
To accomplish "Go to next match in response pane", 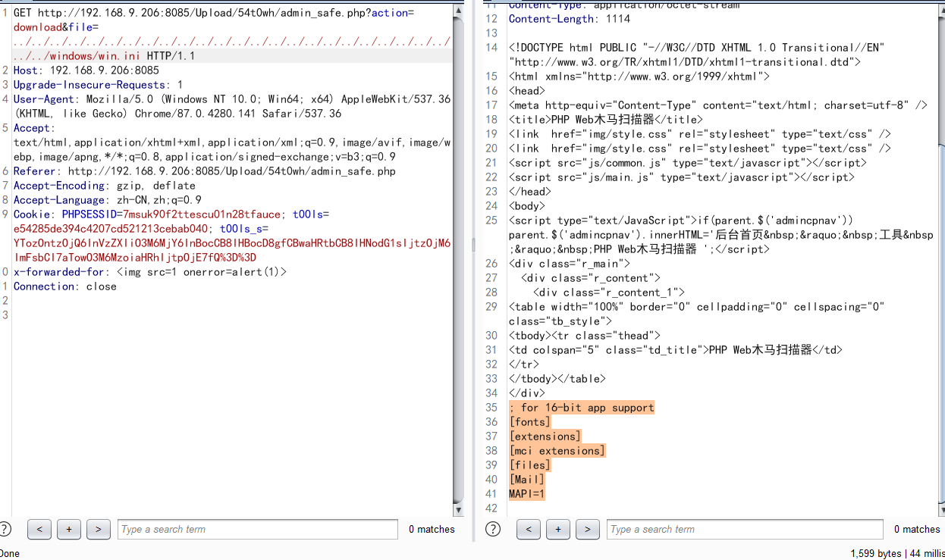I will tap(588, 529).
